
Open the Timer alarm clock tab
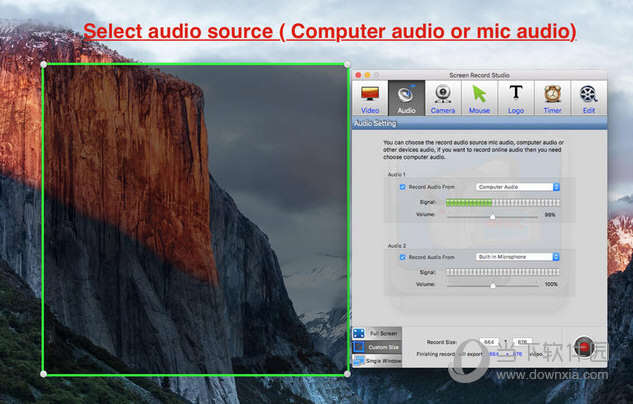(x=552, y=98)
